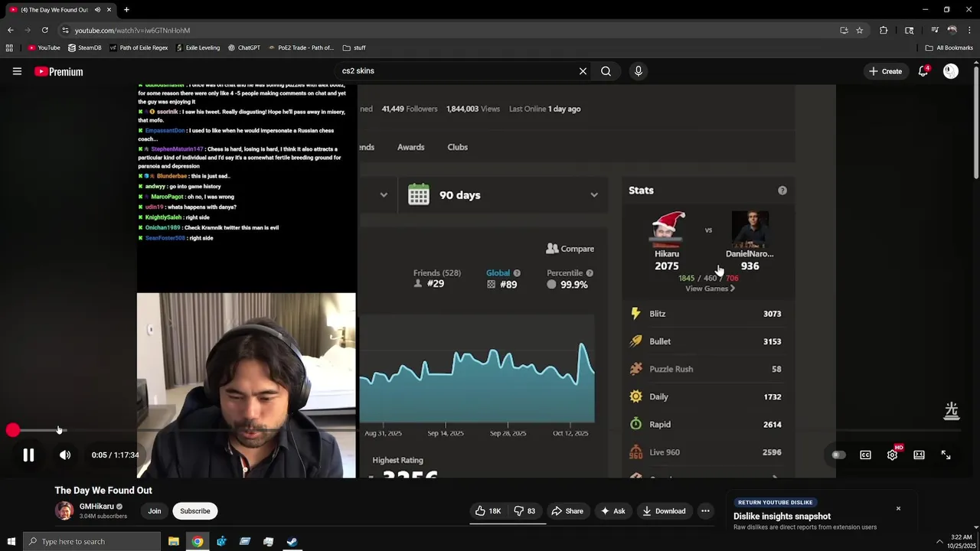Image resolution: width=980 pixels, height=551 pixels.
Task: Click the red progress bar scrubber handle
Action: pos(12,431)
